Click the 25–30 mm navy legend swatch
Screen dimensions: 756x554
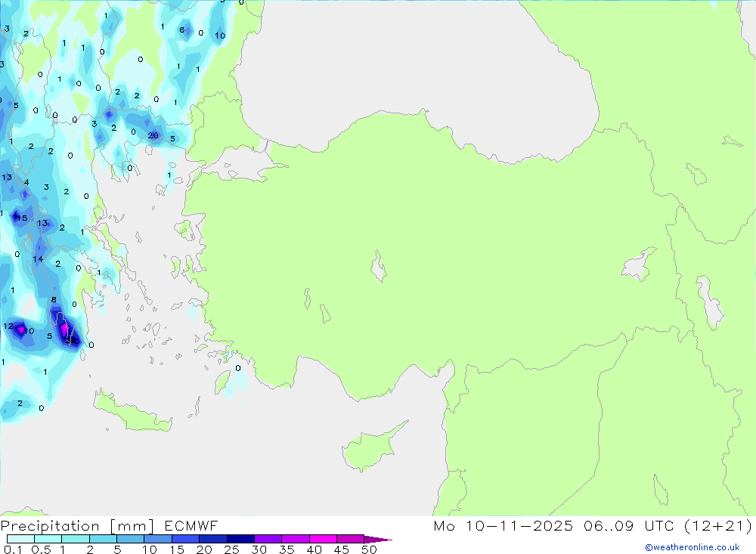[x=240, y=539]
